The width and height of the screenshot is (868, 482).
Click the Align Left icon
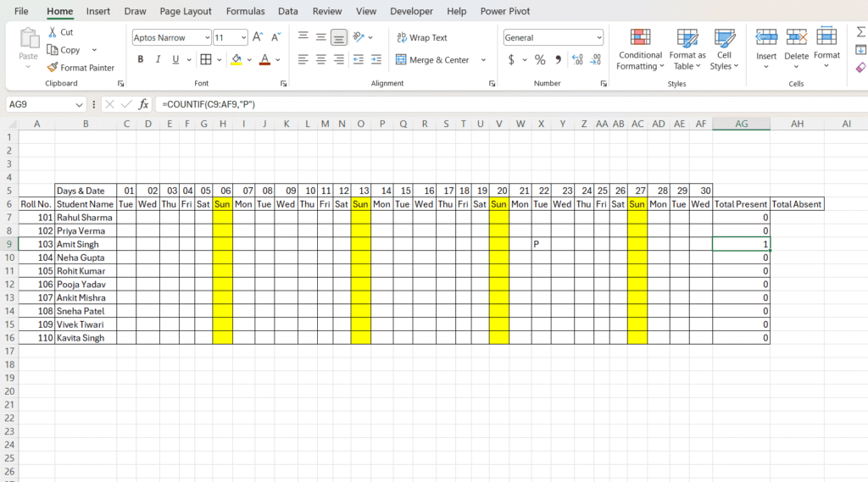click(x=303, y=59)
